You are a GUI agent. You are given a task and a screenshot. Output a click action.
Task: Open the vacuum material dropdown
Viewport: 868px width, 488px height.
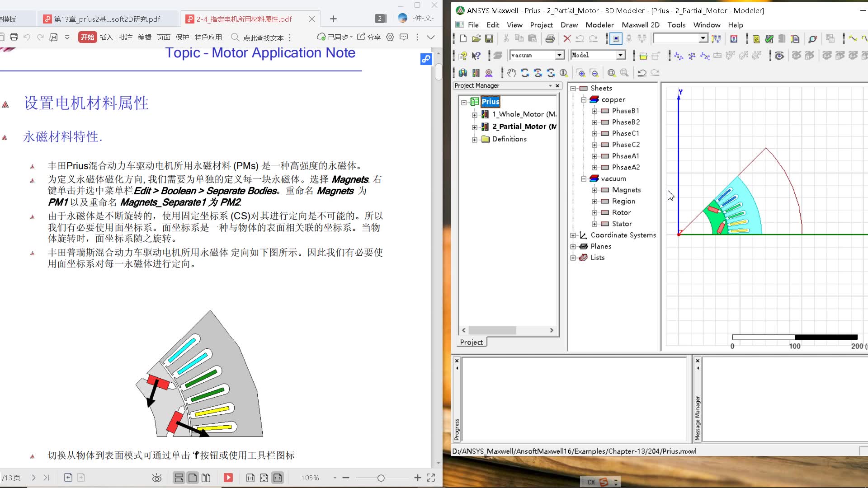click(560, 55)
